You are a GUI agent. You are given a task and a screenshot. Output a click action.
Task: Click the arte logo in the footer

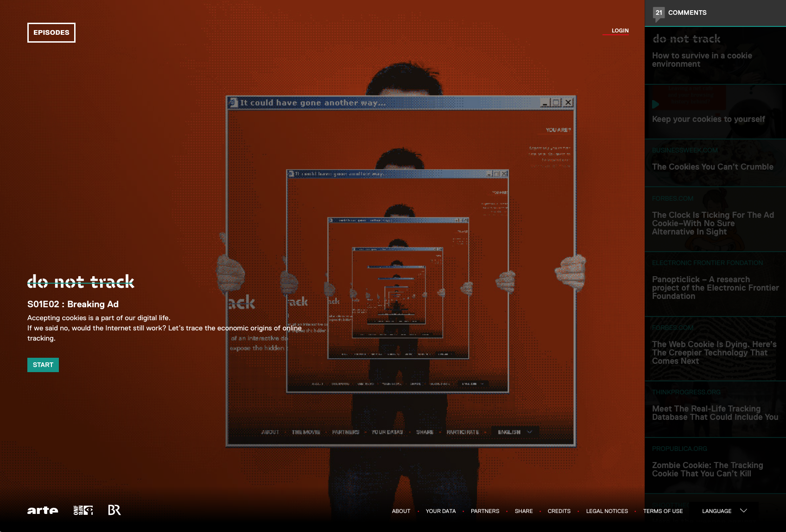coord(43,511)
